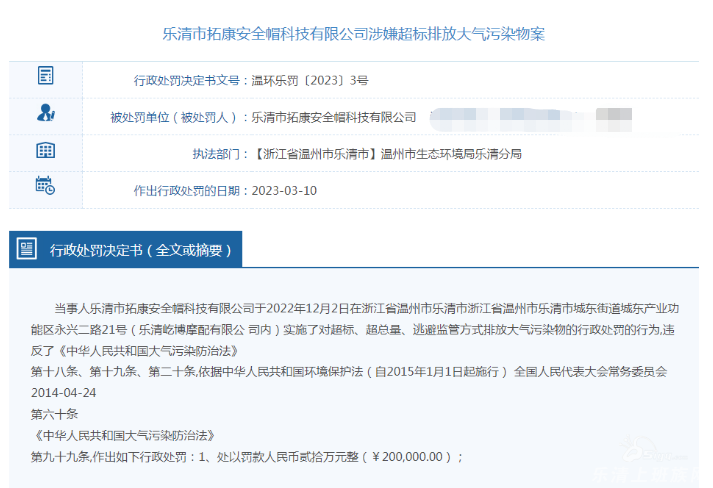Click the label 被处罚单位（被处罚人）

pyautogui.click(x=174, y=117)
